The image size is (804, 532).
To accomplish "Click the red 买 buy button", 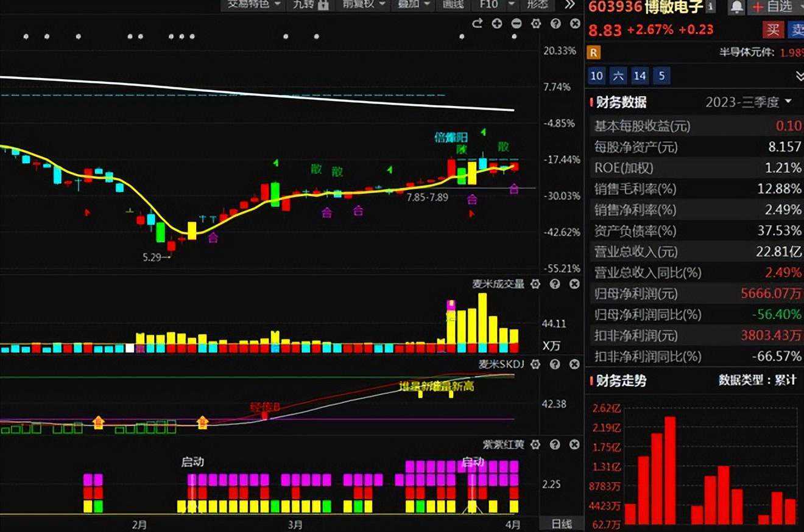I will click(773, 29).
